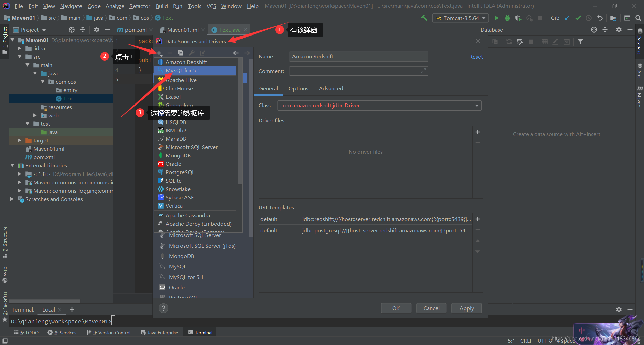Click the Comment input field
This screenshot has height=345, width=644.
359,71
